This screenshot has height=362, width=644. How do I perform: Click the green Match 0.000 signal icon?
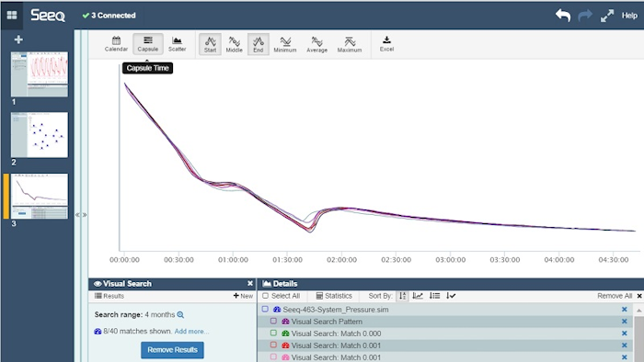point(285,334)
